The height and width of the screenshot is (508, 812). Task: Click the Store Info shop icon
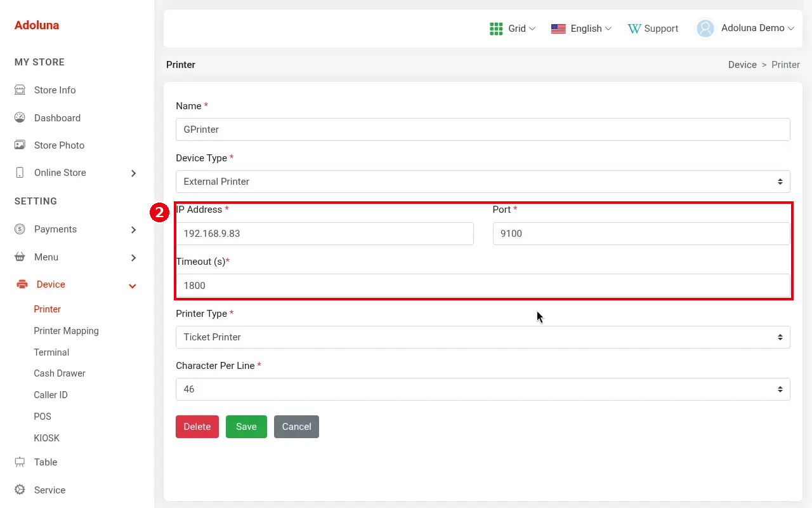point(20,90)
